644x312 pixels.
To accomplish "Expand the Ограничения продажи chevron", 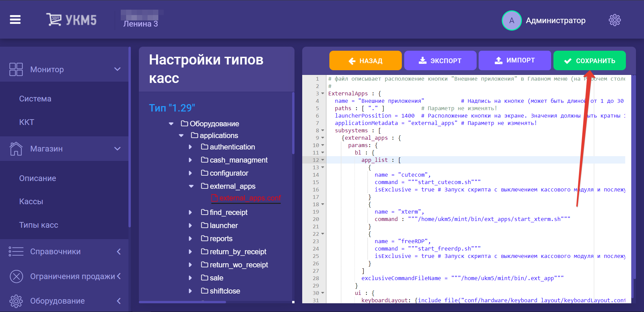I will 119,276.
